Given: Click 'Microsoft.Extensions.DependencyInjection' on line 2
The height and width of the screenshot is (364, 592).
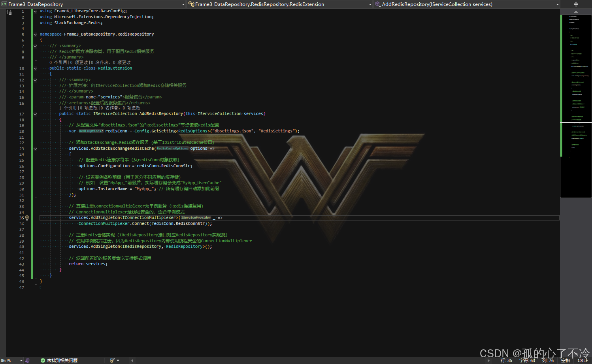Looking at the screenshot, I should (103, 17).
